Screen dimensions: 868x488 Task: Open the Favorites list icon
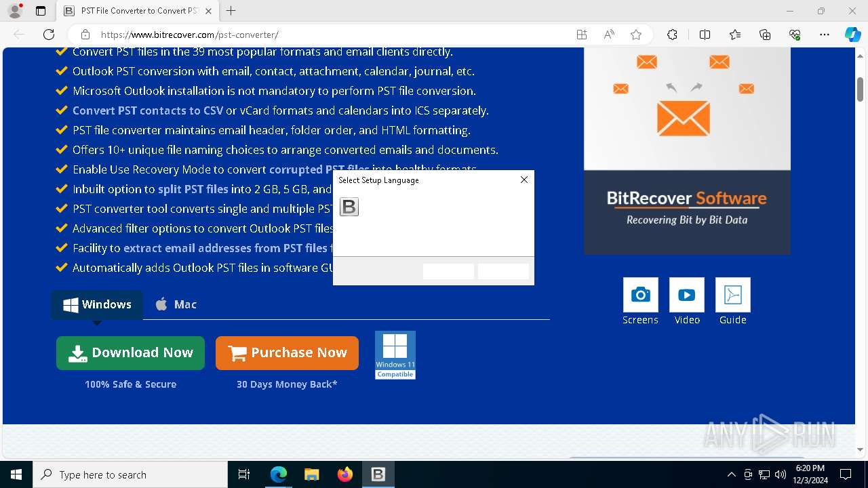tap(735, 35)
